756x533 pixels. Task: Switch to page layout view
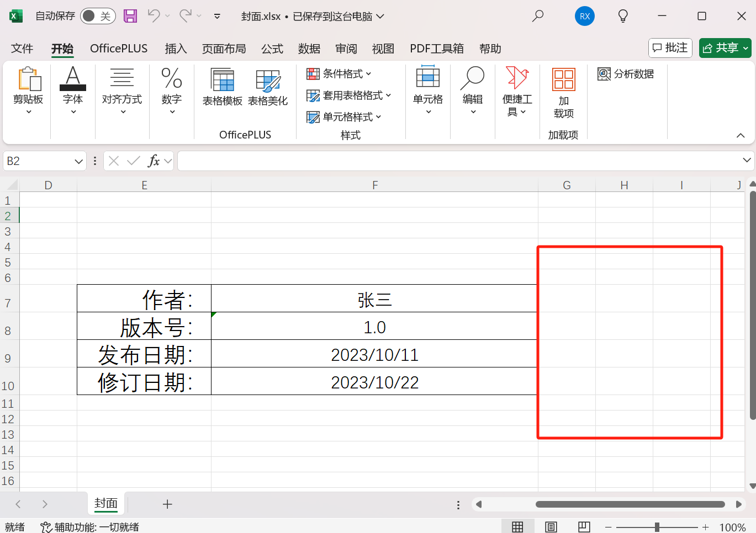[551, 527]
